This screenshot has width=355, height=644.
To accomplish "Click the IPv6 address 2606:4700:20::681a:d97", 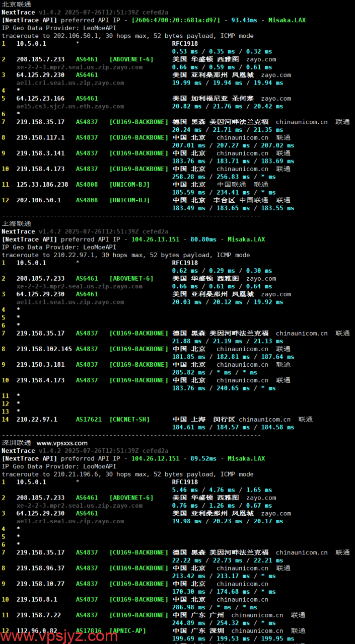I will pyautogui.click(x=176, y=21).
